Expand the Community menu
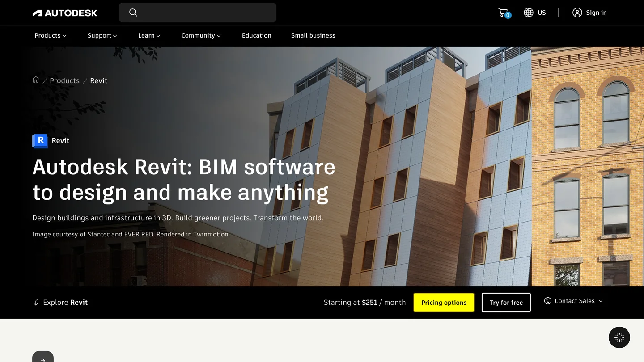 tap(201, 35)
